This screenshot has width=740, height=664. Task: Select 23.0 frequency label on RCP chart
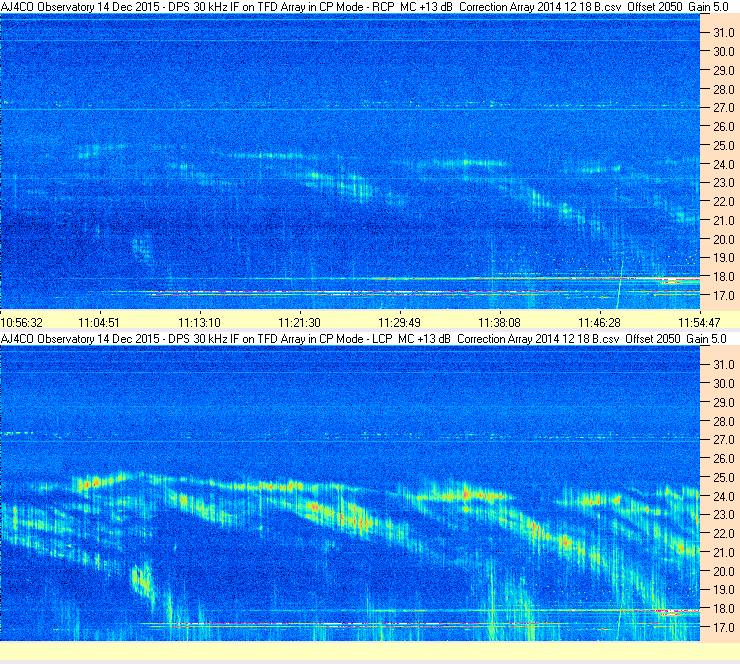click(x=724, y=183)
